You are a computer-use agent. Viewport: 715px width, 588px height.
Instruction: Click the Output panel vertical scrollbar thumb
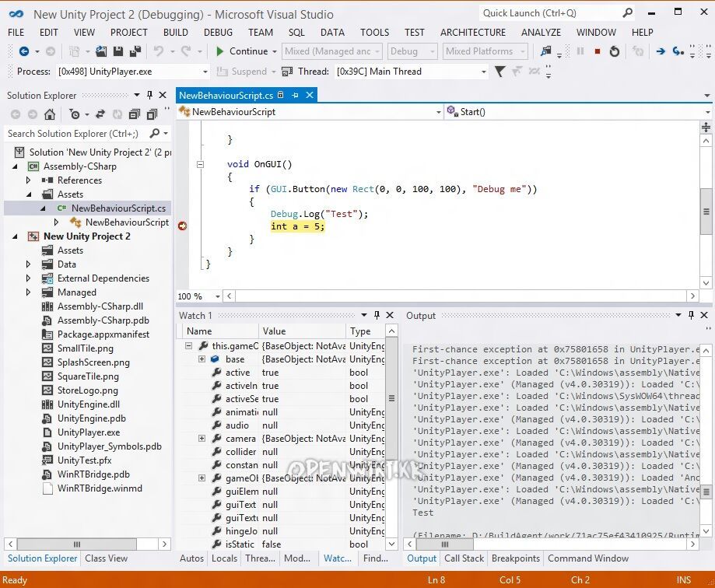click(706, 492)
